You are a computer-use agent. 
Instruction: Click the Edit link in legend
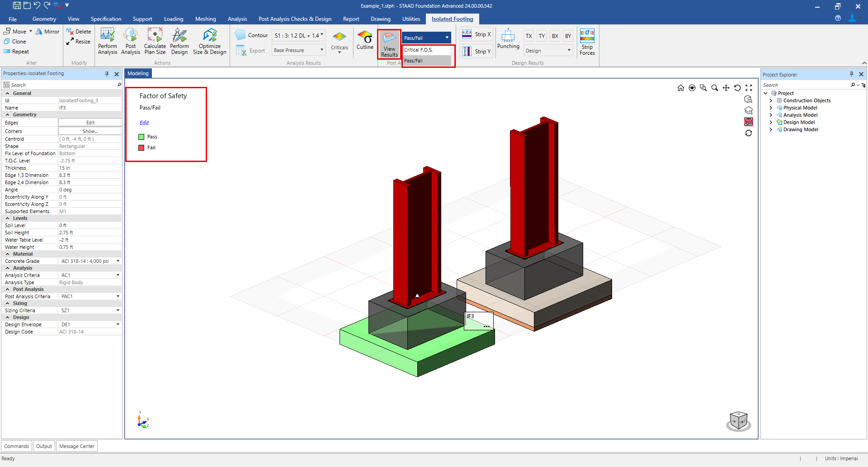(x=144, y=123)
